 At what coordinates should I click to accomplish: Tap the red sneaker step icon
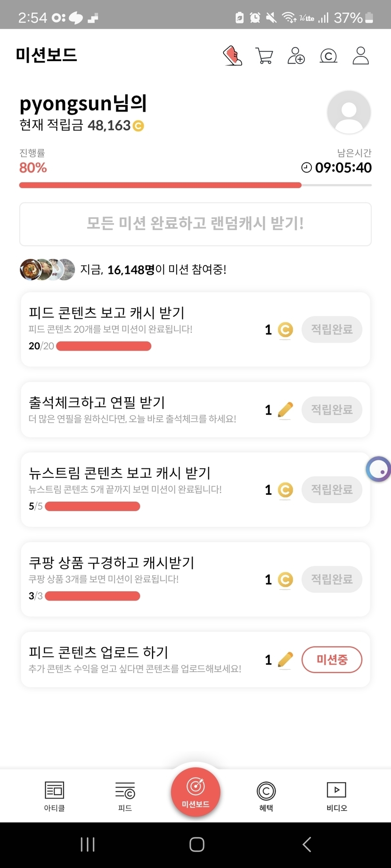[x=232, y=56]
